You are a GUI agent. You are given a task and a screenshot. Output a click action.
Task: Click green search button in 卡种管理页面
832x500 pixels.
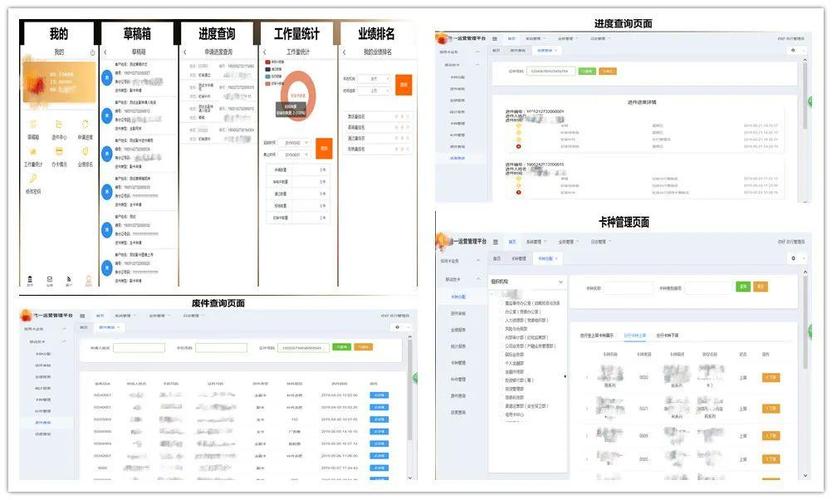[x=743, y=287]
